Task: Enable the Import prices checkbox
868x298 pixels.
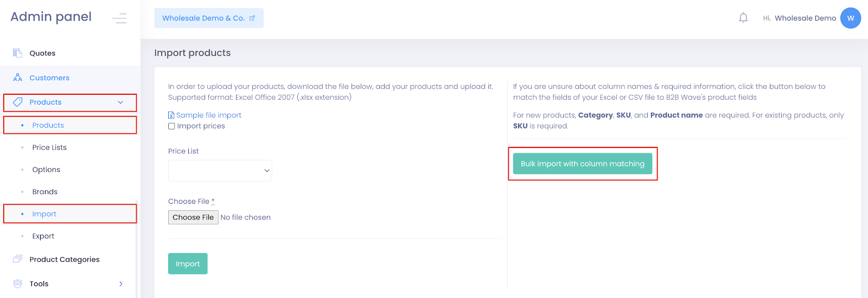Action: (171, 126)
